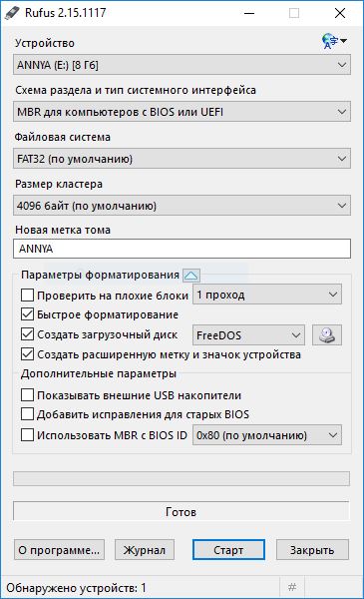The width and height of the screenshot is (364, 599).
Task: Enable 'Проверить на плохие блоки' checkbox
Action: click(x=27, y=295)
